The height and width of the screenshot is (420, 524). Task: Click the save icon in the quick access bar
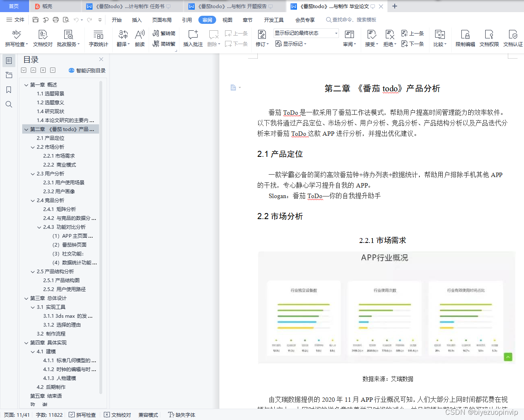click(36, 19)
